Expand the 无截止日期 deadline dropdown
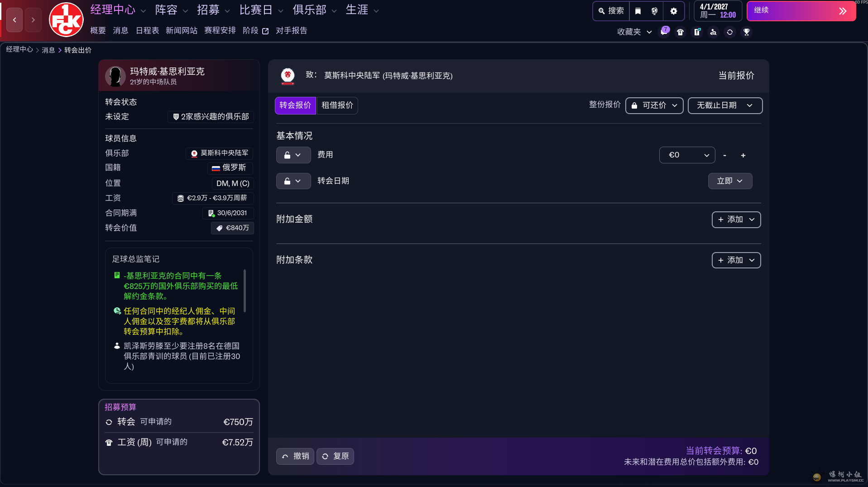Image resolution: width=868 pixels, height=487 pixels. [724, 105]
